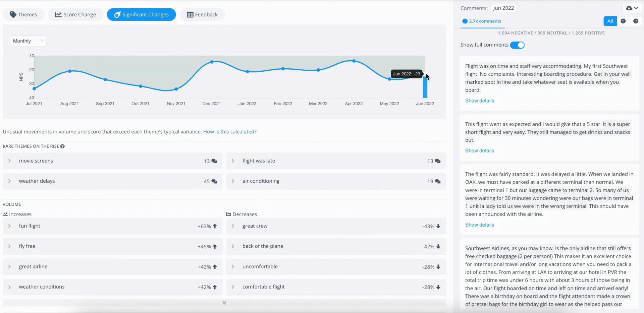Click down arrow on uncomfortable row
The height and width of the screenshot is (313, 644).
pos(438,267)
